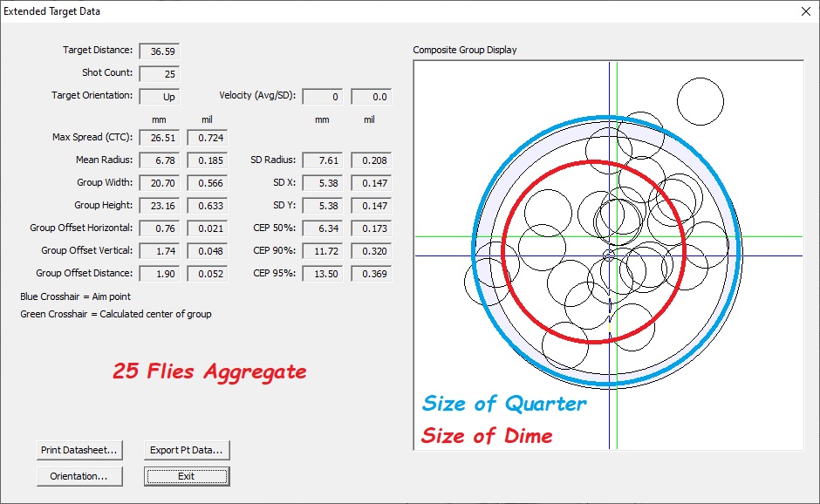This screenshot has width=820, height=504.
Task: Select Group Height mil value 0.633
Action: (x=208, y=206)
